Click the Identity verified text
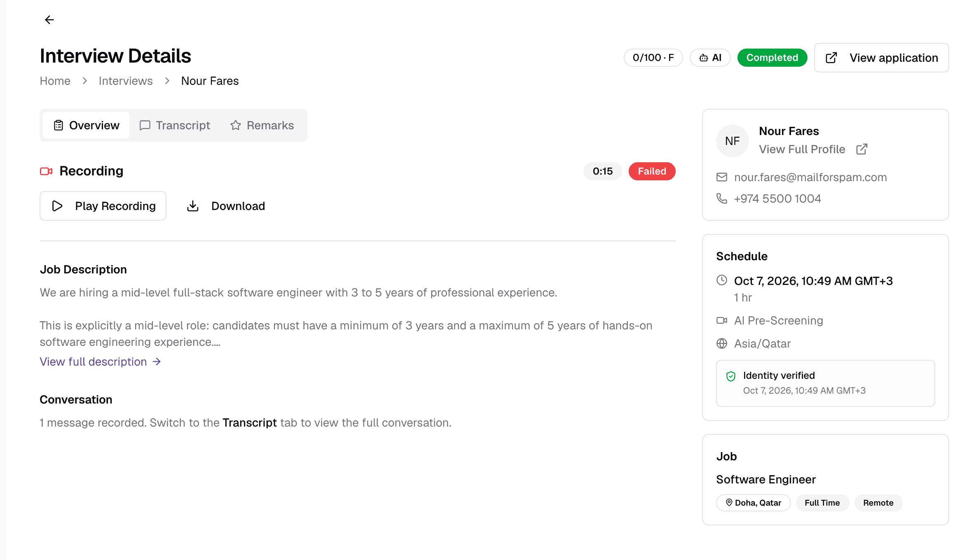 pos(779,376)
